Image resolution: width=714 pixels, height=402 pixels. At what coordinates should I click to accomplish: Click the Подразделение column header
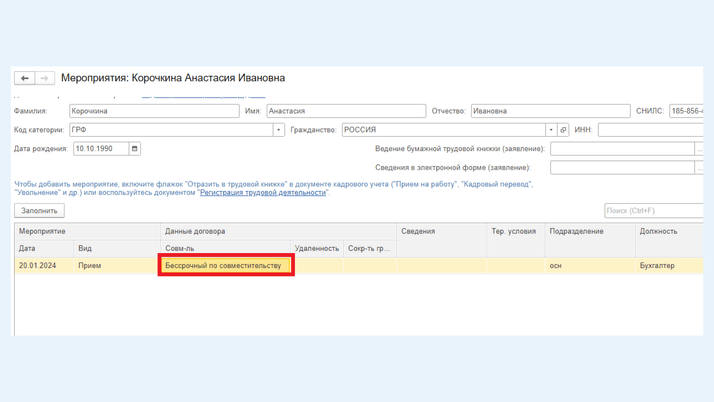(576, 231)
